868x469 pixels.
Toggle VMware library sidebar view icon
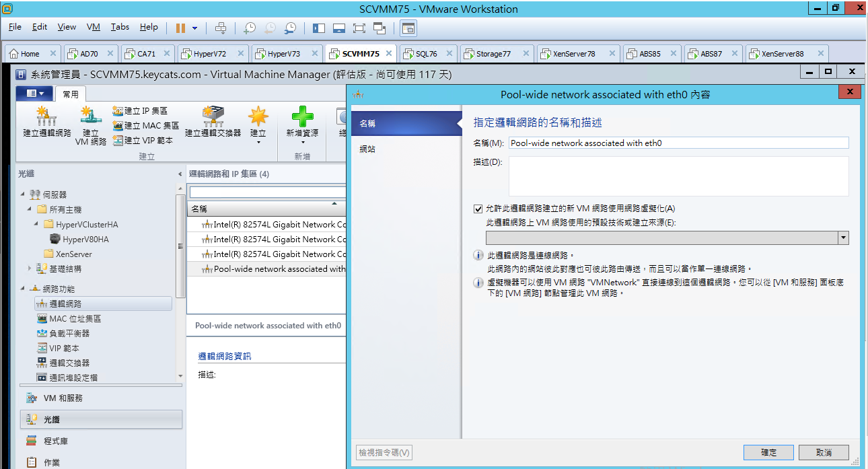click(x=319, y=28)
